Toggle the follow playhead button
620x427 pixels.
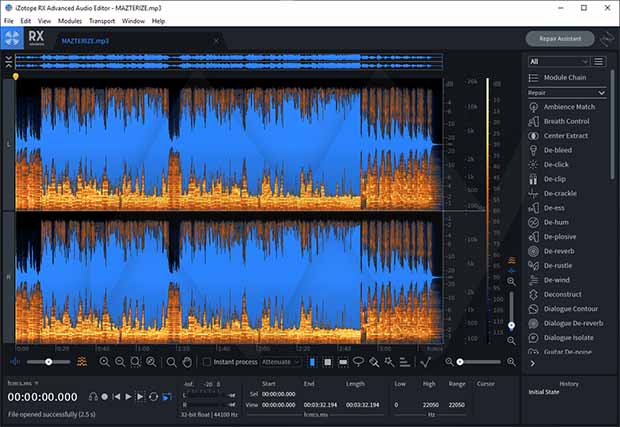coord(168,397)
